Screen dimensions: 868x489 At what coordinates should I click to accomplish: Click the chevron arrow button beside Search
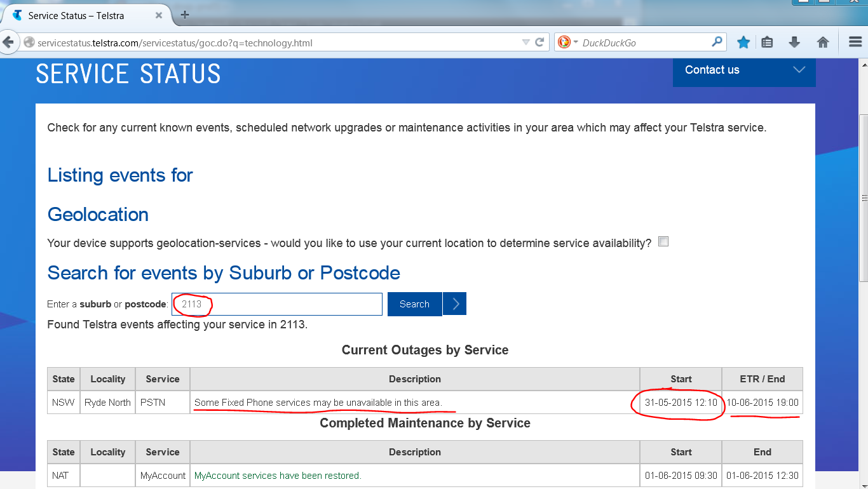[x=455, y=304]
